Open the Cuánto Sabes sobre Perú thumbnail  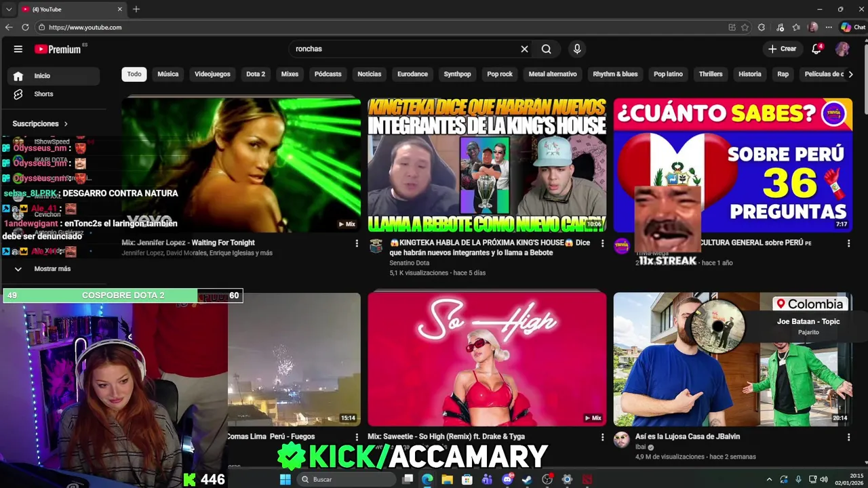coord(733,165)
